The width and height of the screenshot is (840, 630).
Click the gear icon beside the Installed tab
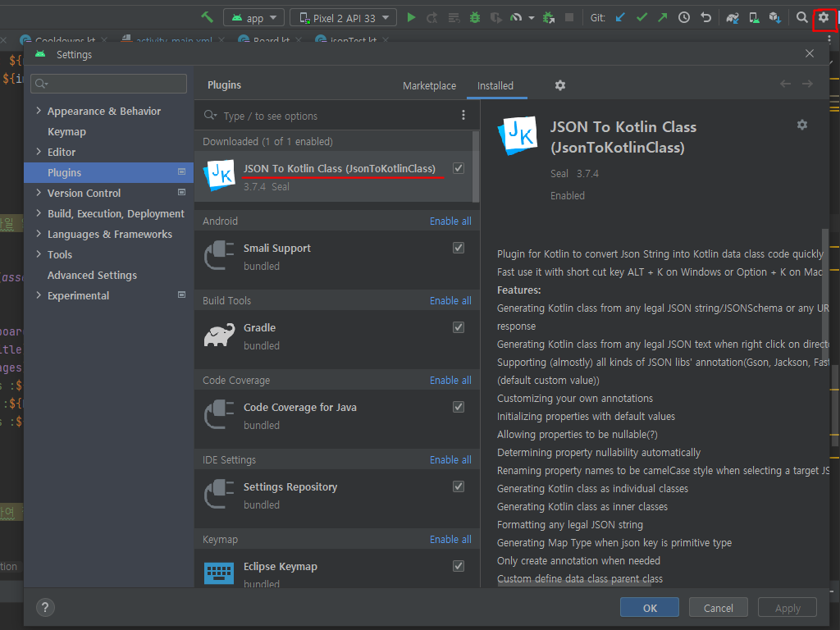point(560,85)
